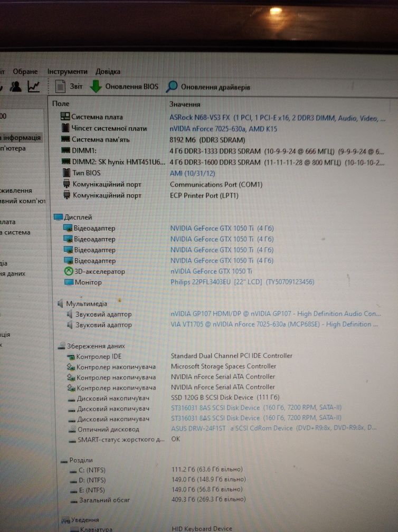The width and height of the screenshot is (398, 532).
Task: Open nVIDIA nForce 7025-630a chipset link
Action: pyautogui.click(x=223, y=129)
